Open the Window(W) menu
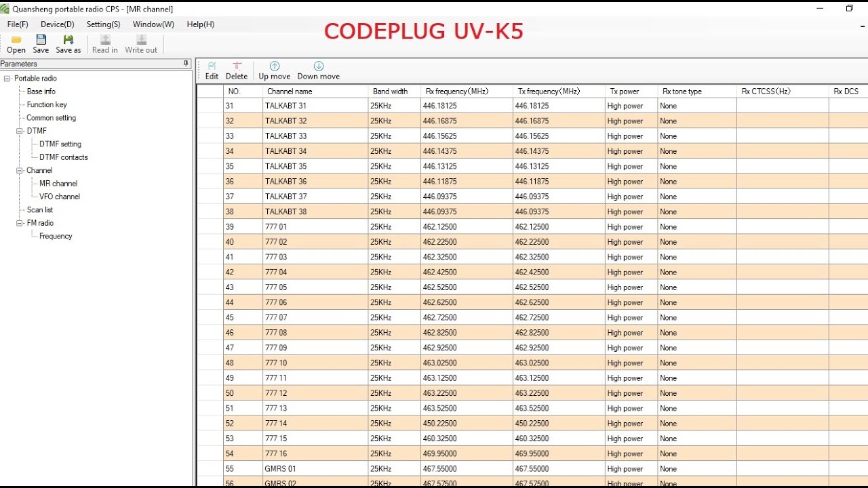This screenshot has height=488, width=868. [153, 24]
